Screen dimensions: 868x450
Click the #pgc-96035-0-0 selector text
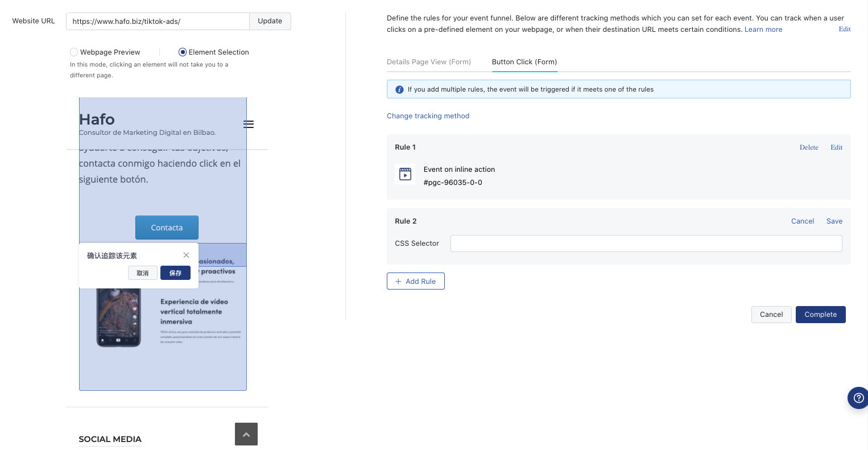click(453, 183)
